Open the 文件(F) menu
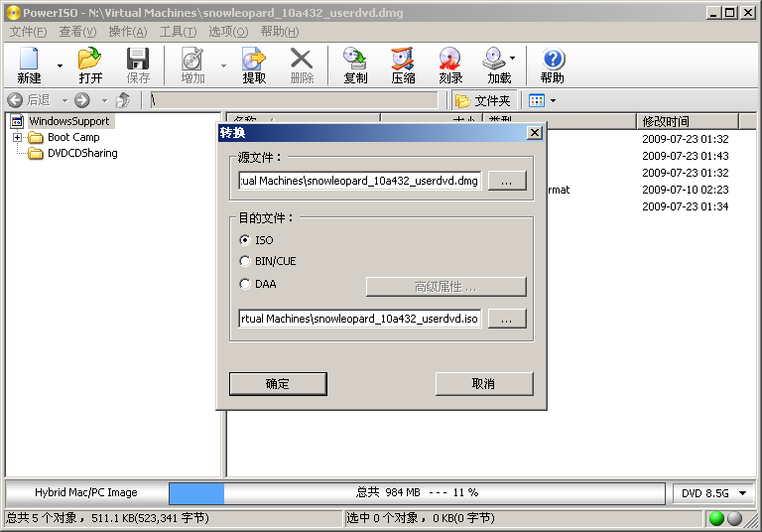The image size is (762, 532). click(x=28, y=32)
